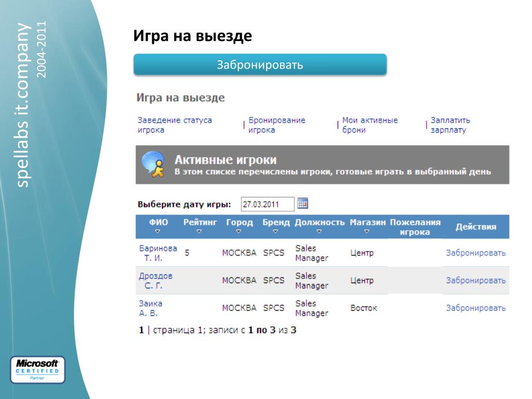Click the Действия column header
532x399 pixels.
click(x=476, y=227)
